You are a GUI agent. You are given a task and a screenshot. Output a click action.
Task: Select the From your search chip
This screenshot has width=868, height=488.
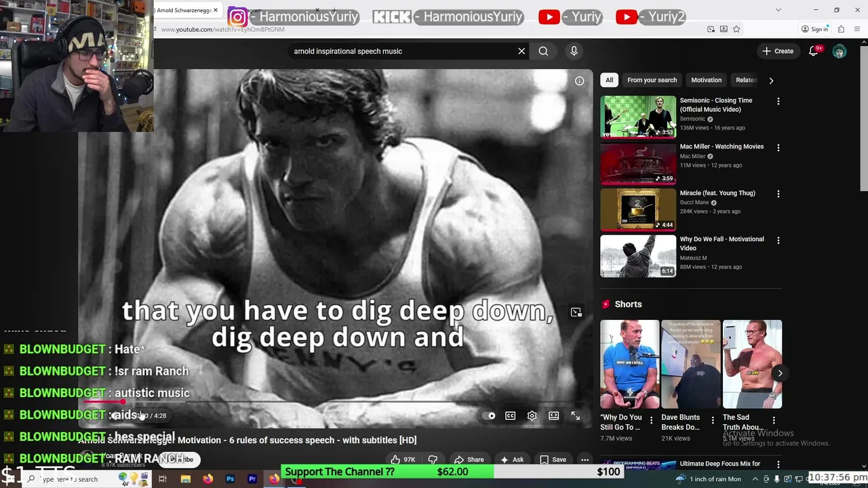(652, 80)
